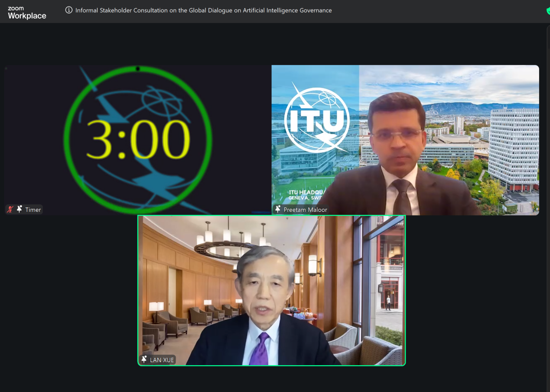Click the Zoom Workplace logo
The image size is (550, 392).
27,13
